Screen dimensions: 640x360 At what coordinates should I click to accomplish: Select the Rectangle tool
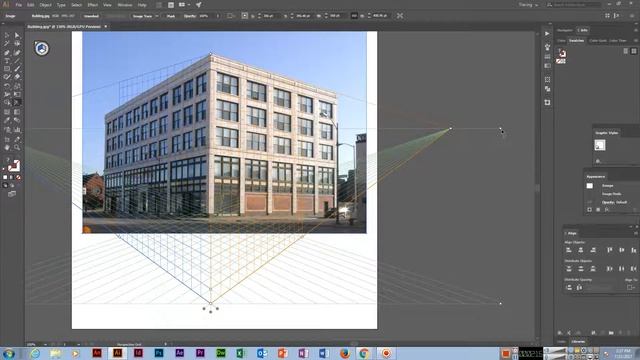point(7,69)
